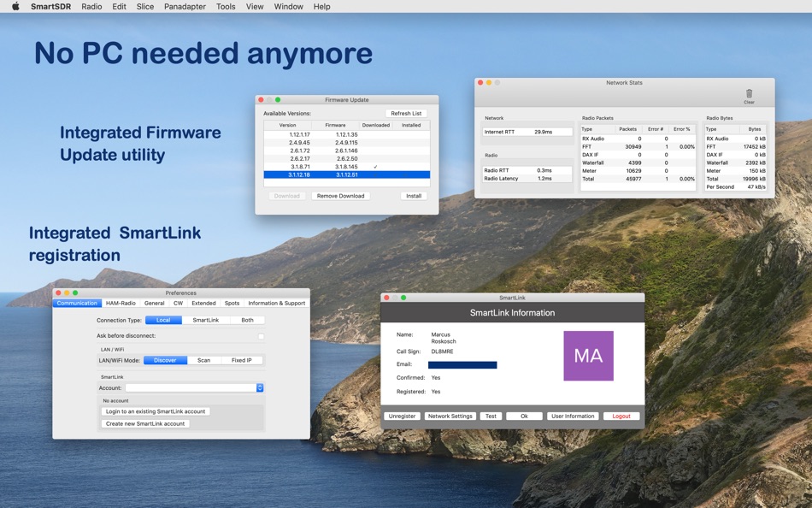This screenshot has width=812, height=508.
Task: Select firmware version 2.6.1.72 row
Action: tap(346, 151)
